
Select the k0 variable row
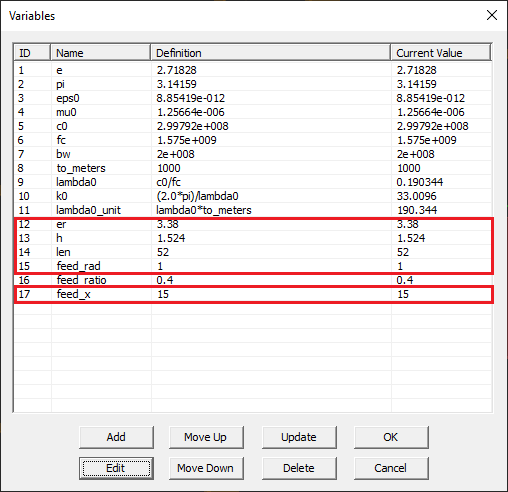253,196
